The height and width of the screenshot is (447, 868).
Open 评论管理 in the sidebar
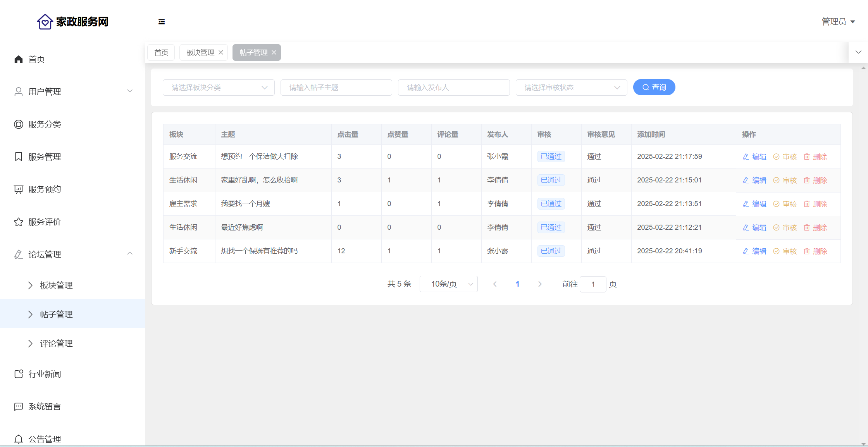click(56, 344)
